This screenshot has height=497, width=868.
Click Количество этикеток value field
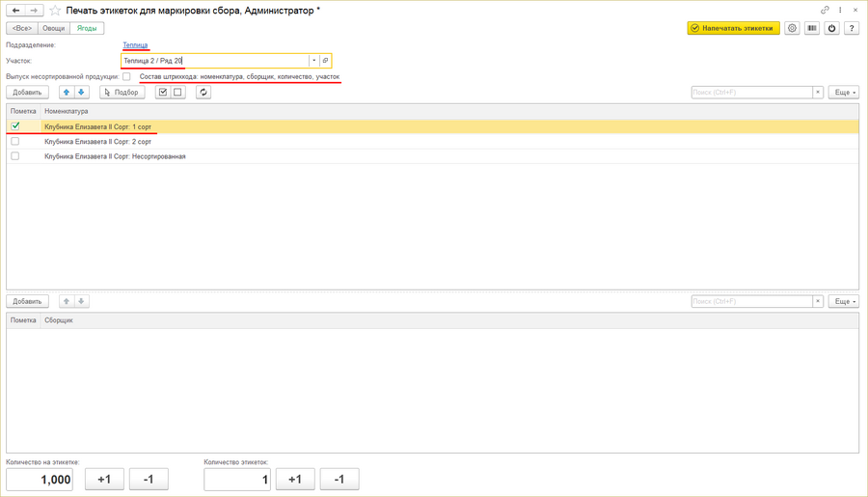pos(237,480)
